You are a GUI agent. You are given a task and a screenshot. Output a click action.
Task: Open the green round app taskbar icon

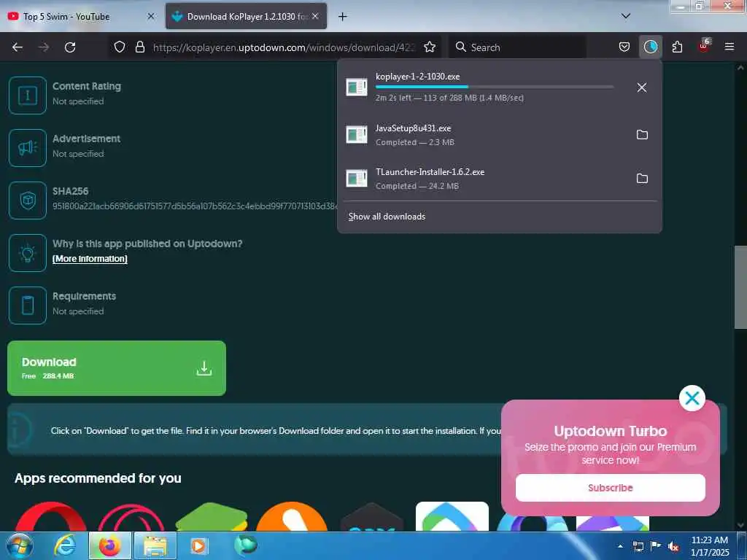[x=245, y=545]
